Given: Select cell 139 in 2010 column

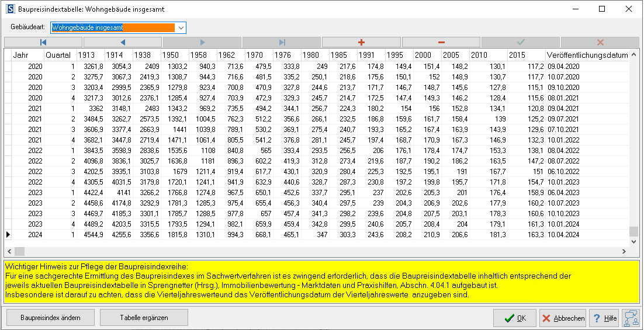Looking at the screenshot, I should (489, 119).
